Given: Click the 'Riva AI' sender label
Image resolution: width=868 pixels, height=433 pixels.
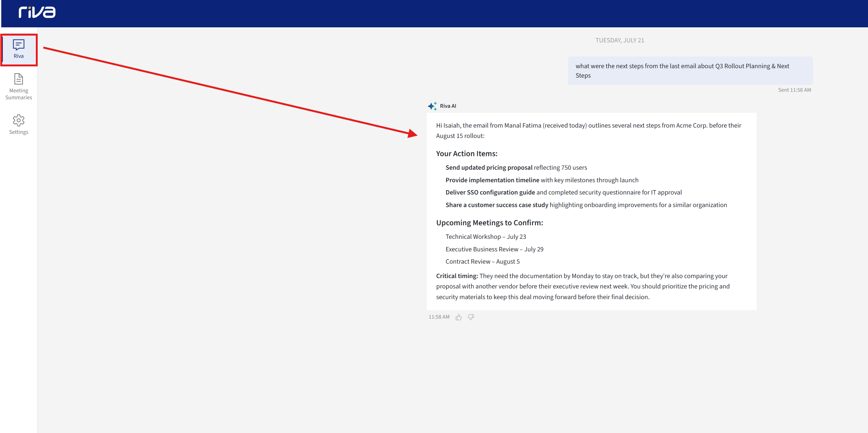Looking at the screenshot, I should [448, 106].
